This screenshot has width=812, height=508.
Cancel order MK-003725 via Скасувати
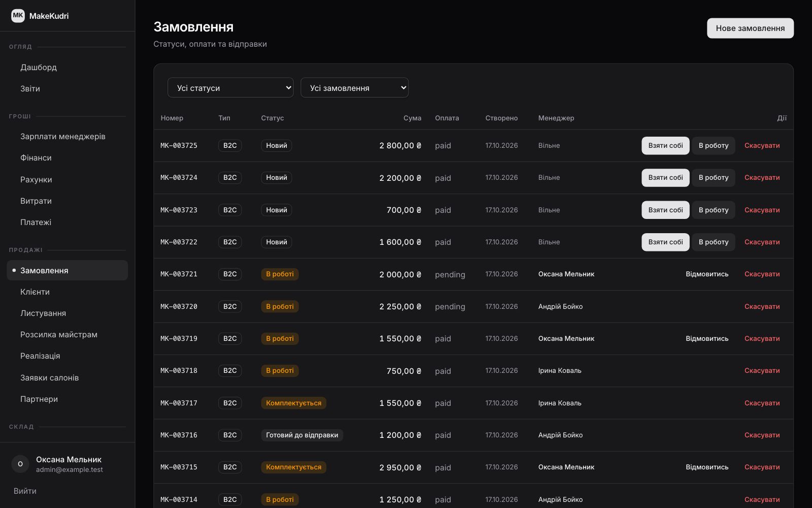click(x=762, y=145)
